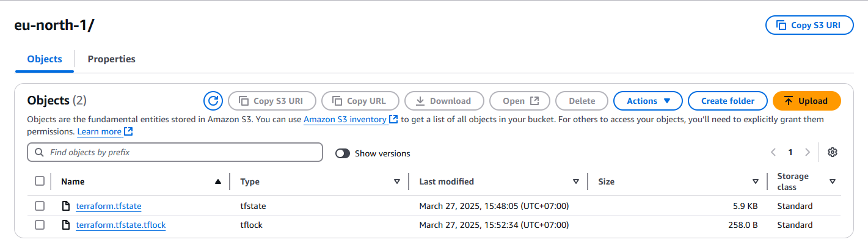Expand the Actions dropdown menu
The height and width of the screenshot is (245, 868).
click(x=648, y=101)
